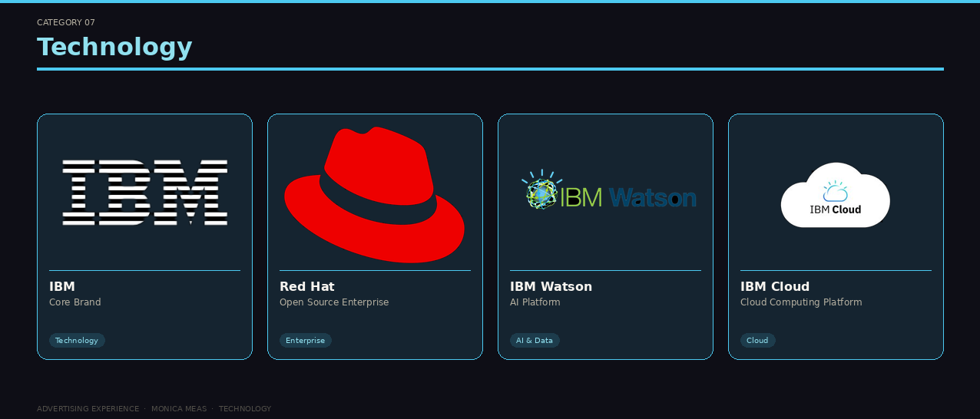Click the red fedora Red Hat logo

point(375,195)
